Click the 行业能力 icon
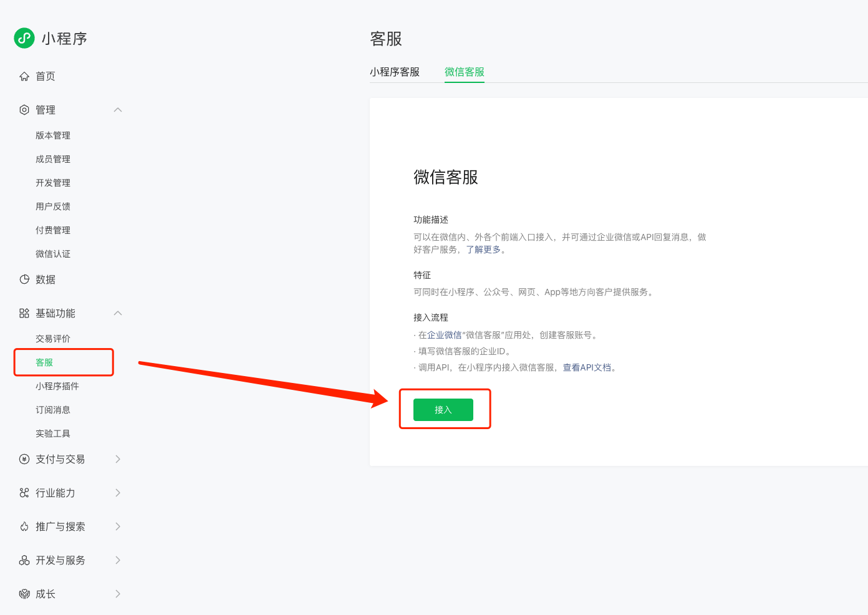This screenshot has width=868, height=615. [24, 493]
